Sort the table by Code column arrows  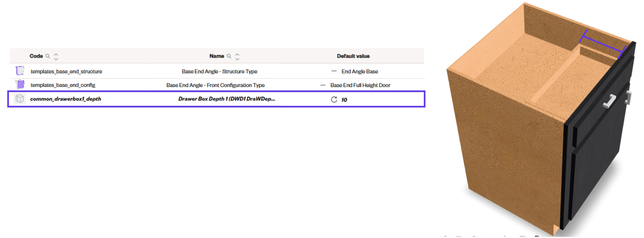56,57
